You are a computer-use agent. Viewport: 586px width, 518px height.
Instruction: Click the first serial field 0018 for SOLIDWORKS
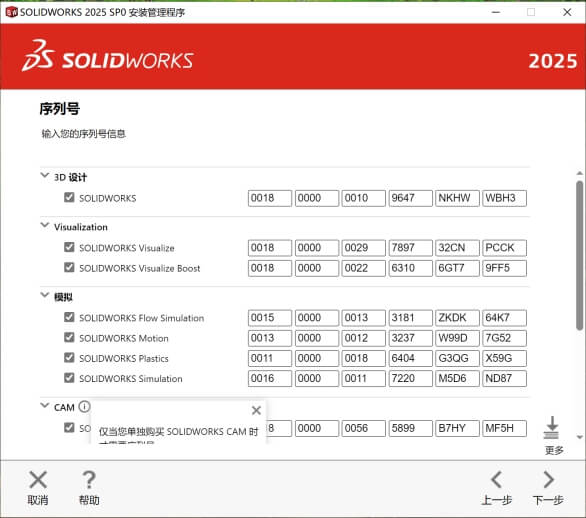(x=270, y=198)
